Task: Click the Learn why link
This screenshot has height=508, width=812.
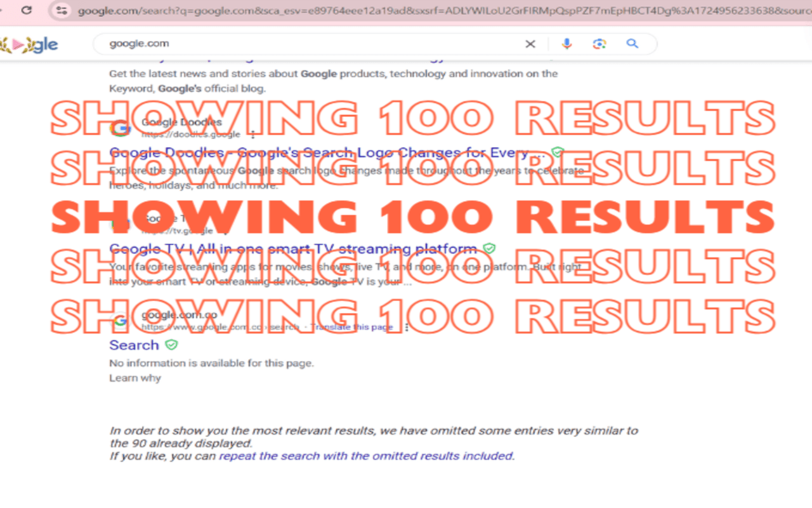Action: tap(135, 378)
